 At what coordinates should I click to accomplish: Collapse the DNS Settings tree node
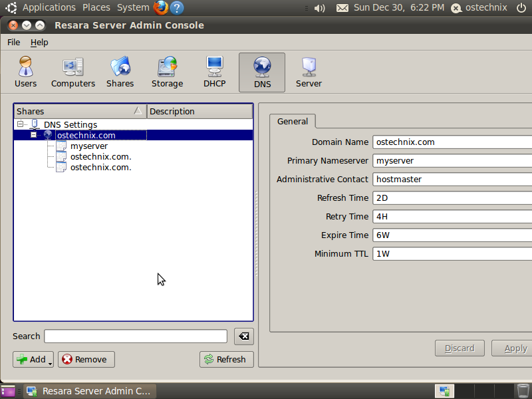(21, 124)
